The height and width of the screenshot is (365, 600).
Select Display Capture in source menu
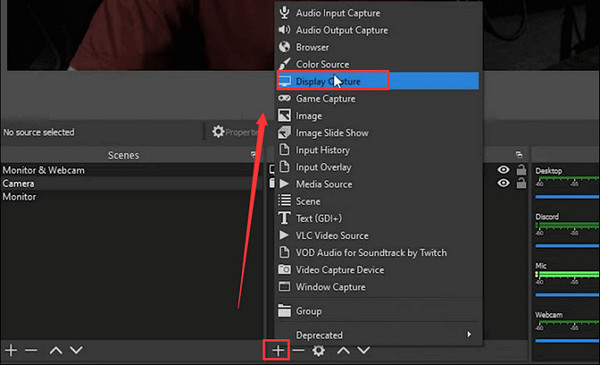pyautogui.click(x=378, y=81)
